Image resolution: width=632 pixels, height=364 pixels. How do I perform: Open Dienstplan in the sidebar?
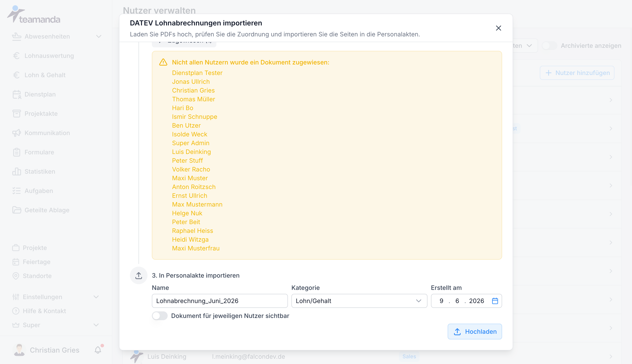tap(40, 94)
